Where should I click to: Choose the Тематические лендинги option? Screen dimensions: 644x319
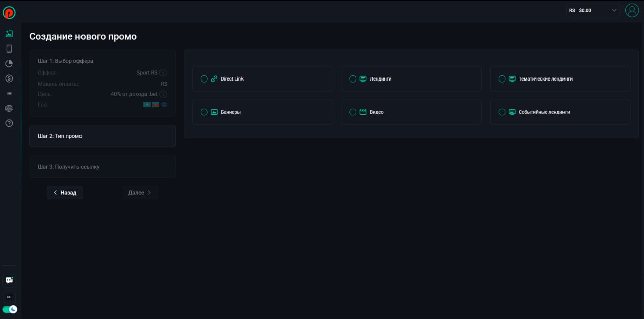(x=502, y=79)
